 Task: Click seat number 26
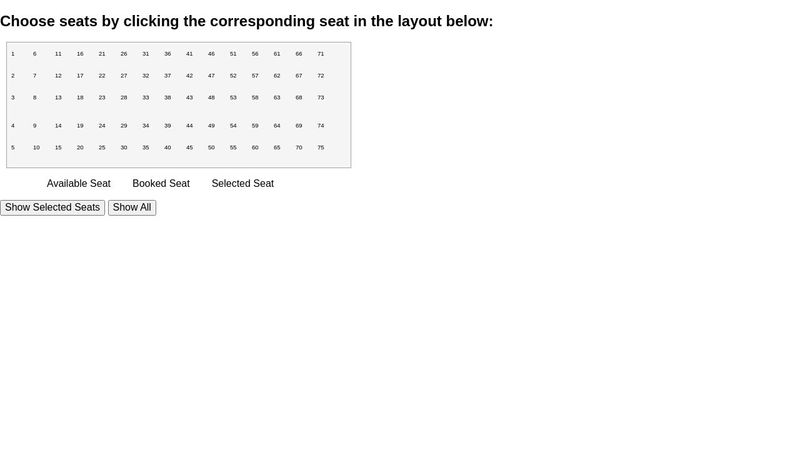(124, 54)
